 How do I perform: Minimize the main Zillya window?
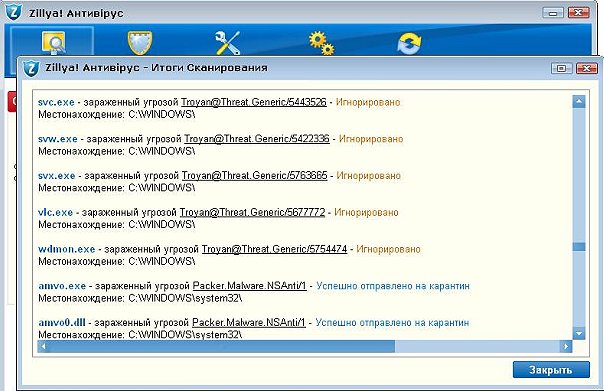coord(553,13)
